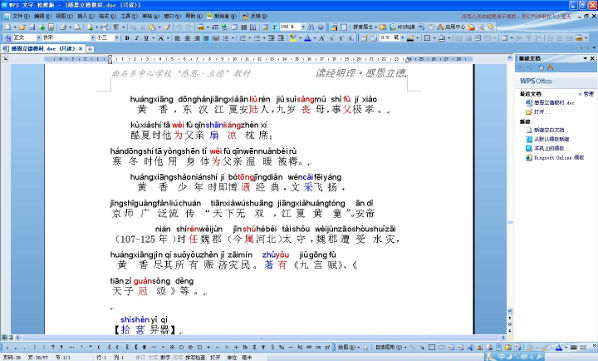Expand the font size dropdown
The height and width of the screenshot is (361, 598).
(x=117, y=38)
